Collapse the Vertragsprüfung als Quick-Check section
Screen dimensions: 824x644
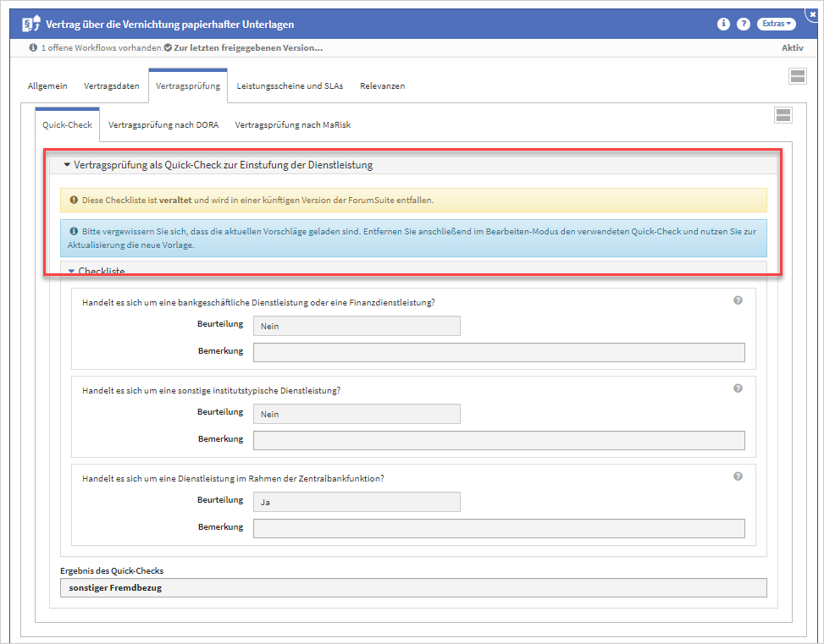click(x=67, y=165)
